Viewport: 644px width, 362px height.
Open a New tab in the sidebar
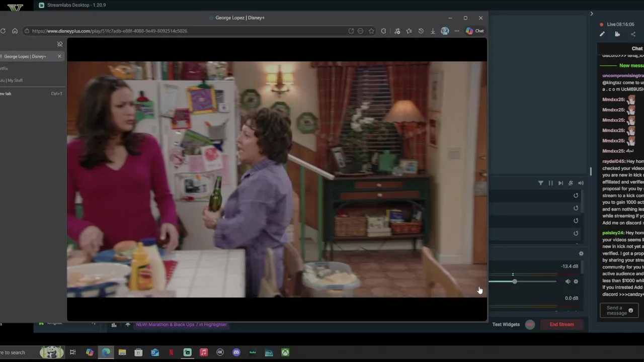pyautogui.click(x=31, y=94)
